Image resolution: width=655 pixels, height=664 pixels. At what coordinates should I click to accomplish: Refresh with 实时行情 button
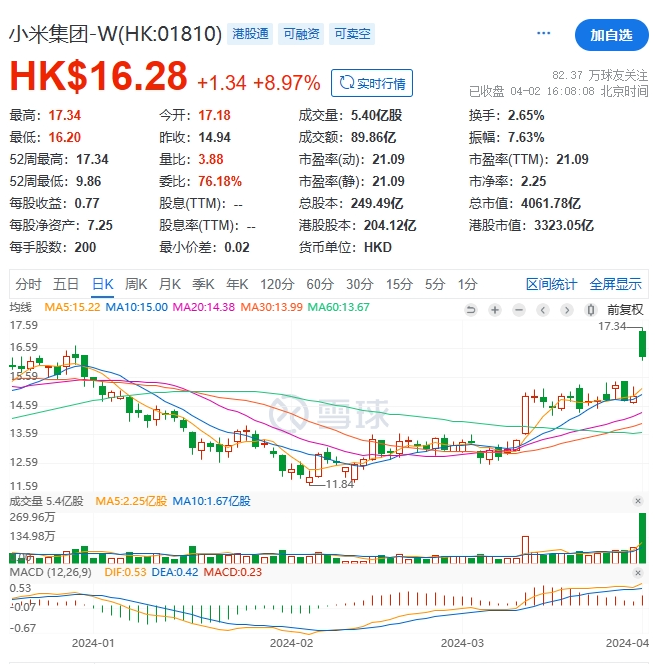click(x=372, y=83)
